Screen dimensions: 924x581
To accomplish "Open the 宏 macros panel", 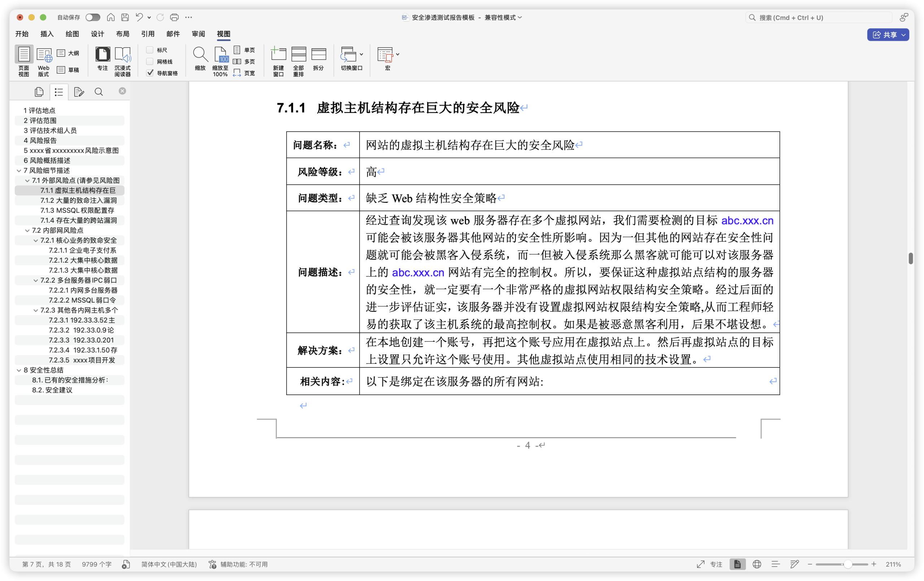I will [x=386, y=61].
